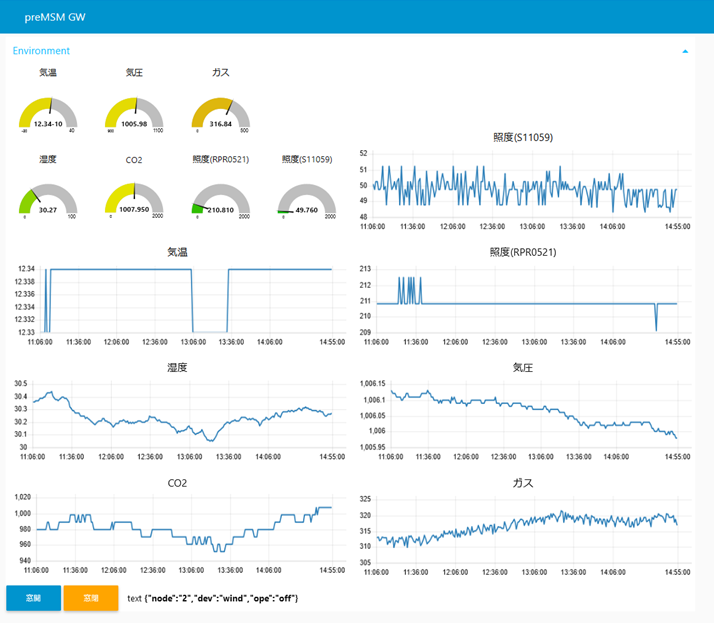Click the orange 窓閉 (close window) button
714x623 pixels.
(x=91, y=598)
